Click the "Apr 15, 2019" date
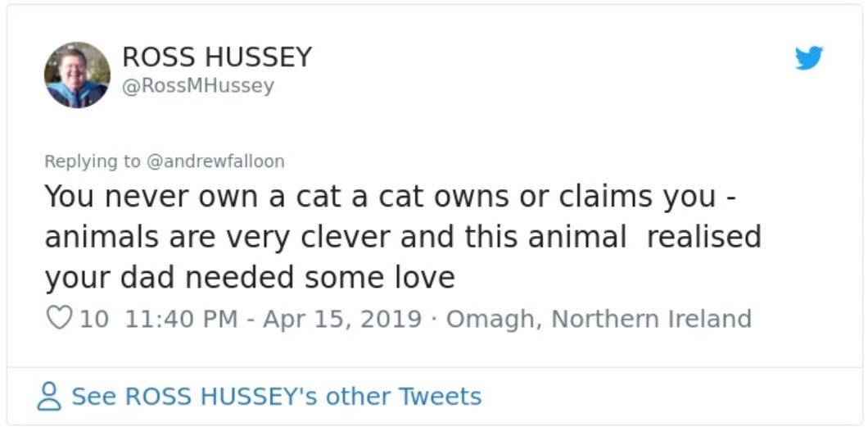This screenshot has width=868, height=427. (342, 318)
